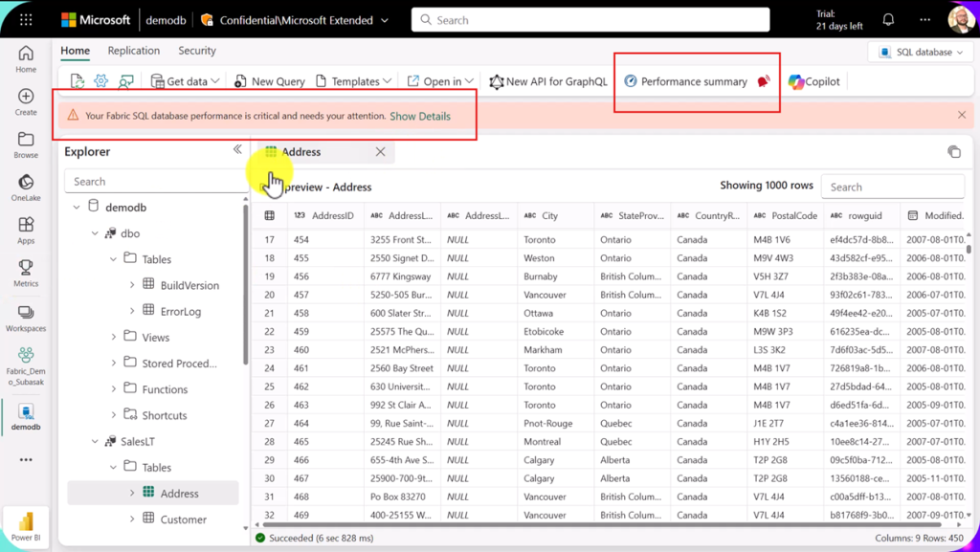980x552 pixels.
Task: Click demodb breadcrumb in header
Action: [166, 20]
